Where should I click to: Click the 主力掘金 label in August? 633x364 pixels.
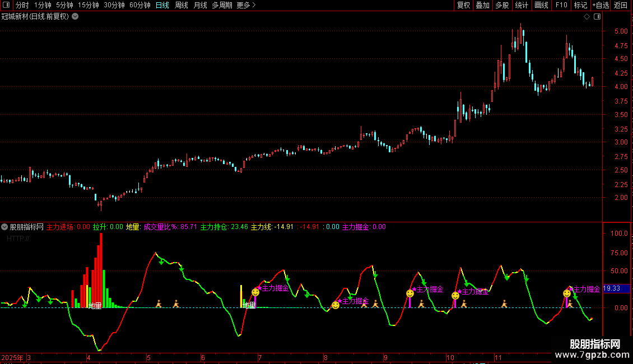coord(355,301)
